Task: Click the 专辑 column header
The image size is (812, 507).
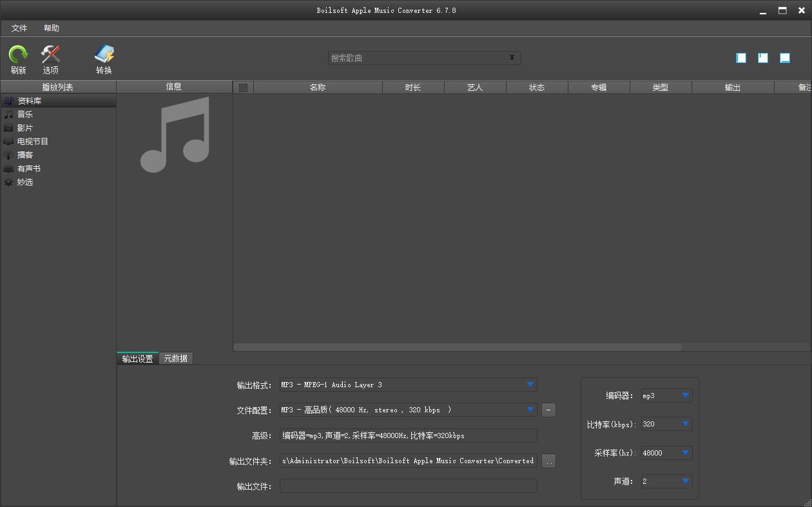Action: [599, 88]
